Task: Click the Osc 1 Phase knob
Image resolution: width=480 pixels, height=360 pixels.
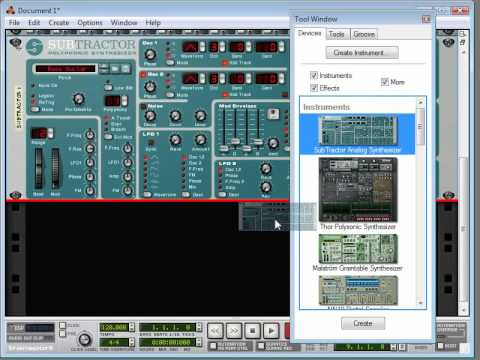Action: pos(150,54)
